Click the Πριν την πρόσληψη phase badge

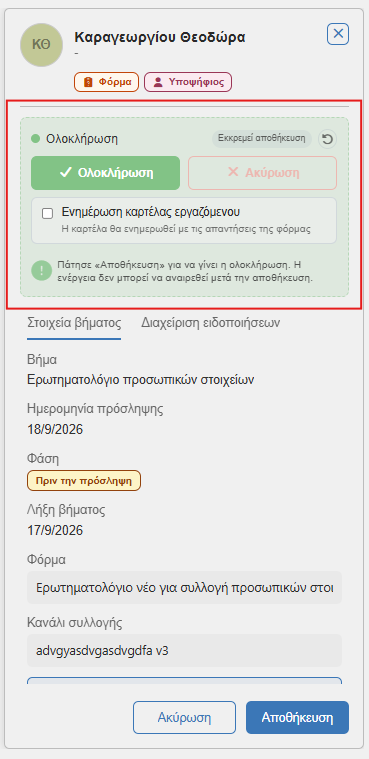tap(84, 481)
